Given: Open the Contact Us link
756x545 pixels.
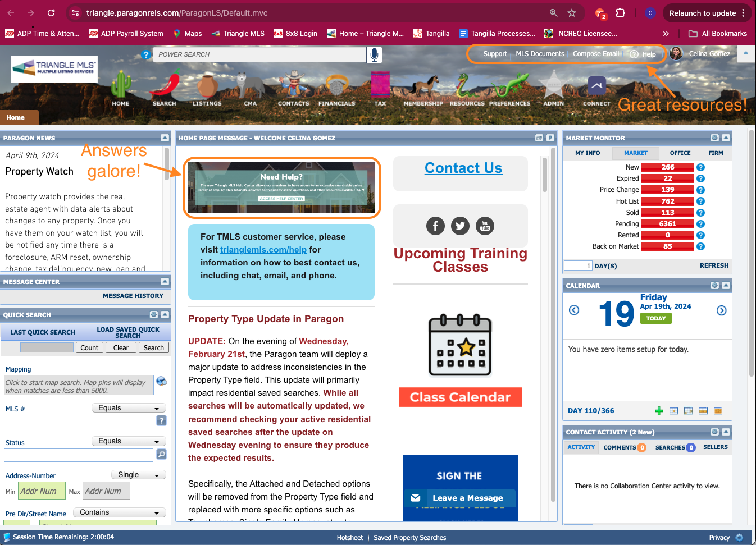Looking at the screenshot, I should click(463, 168).
